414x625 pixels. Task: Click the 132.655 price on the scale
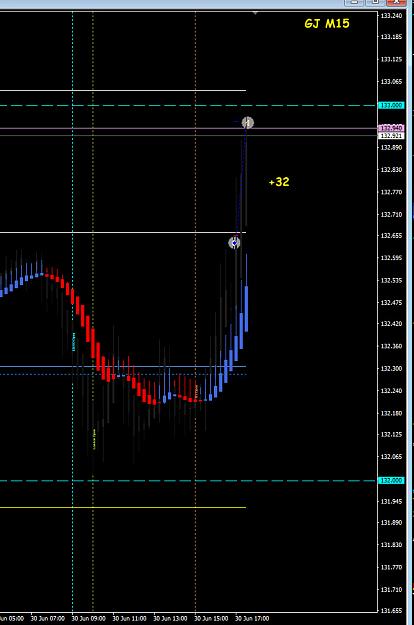click(391, 236)
